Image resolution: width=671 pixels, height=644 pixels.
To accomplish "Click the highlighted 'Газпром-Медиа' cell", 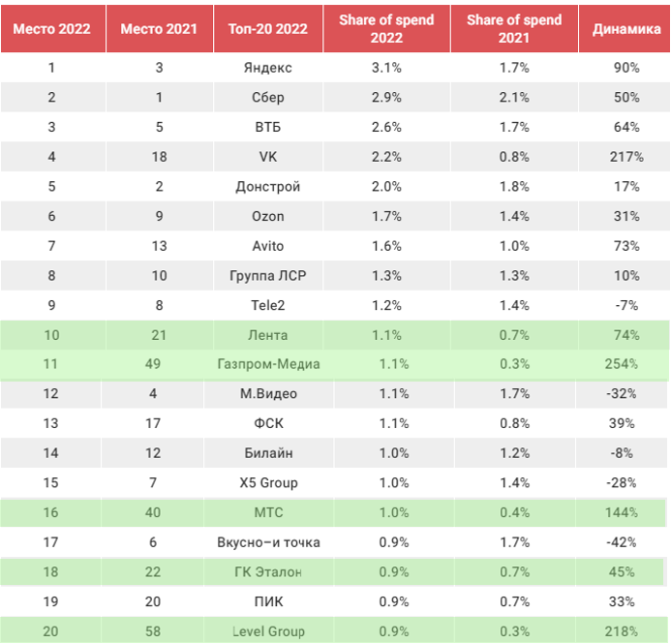I will (x=268, y=364).
